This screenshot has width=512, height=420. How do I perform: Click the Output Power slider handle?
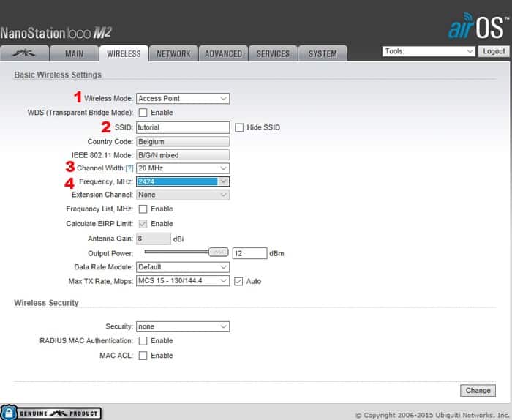point(219,252)
